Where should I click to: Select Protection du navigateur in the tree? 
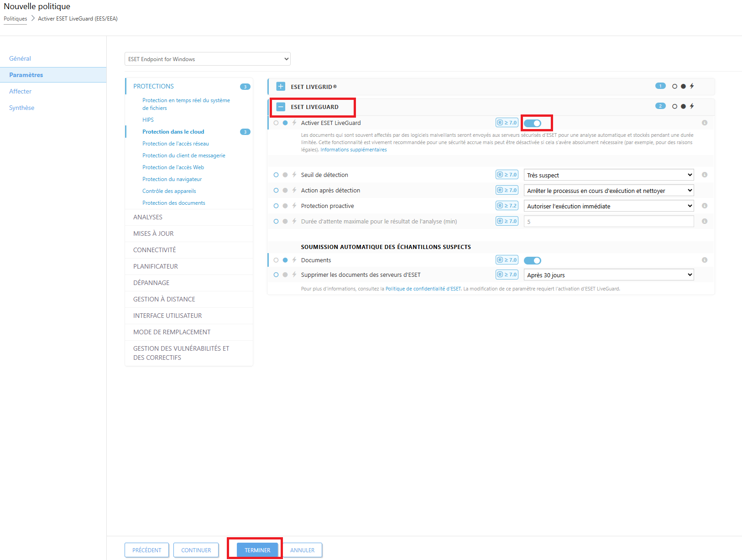(172, 179)
